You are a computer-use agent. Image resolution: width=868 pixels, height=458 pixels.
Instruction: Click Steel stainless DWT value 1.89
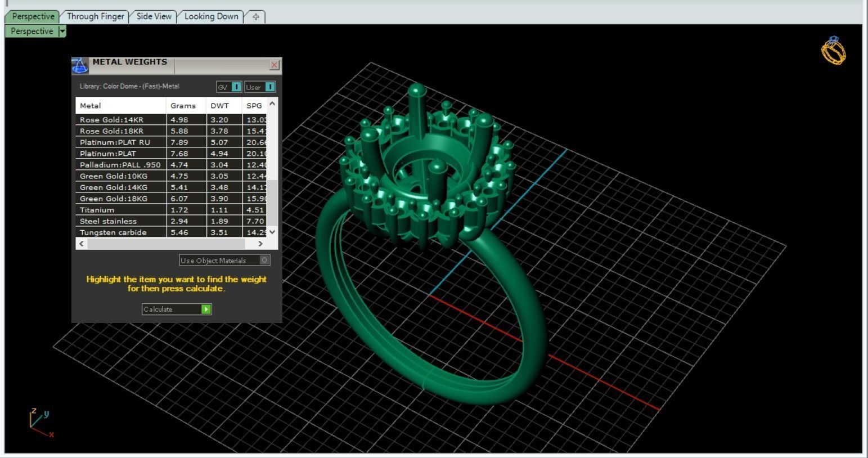pos(219,221)
